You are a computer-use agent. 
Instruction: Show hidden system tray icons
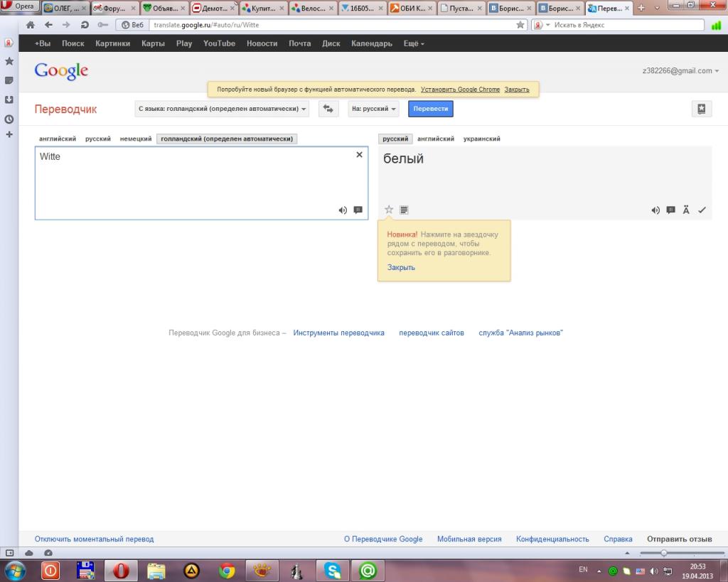[599, 571]
